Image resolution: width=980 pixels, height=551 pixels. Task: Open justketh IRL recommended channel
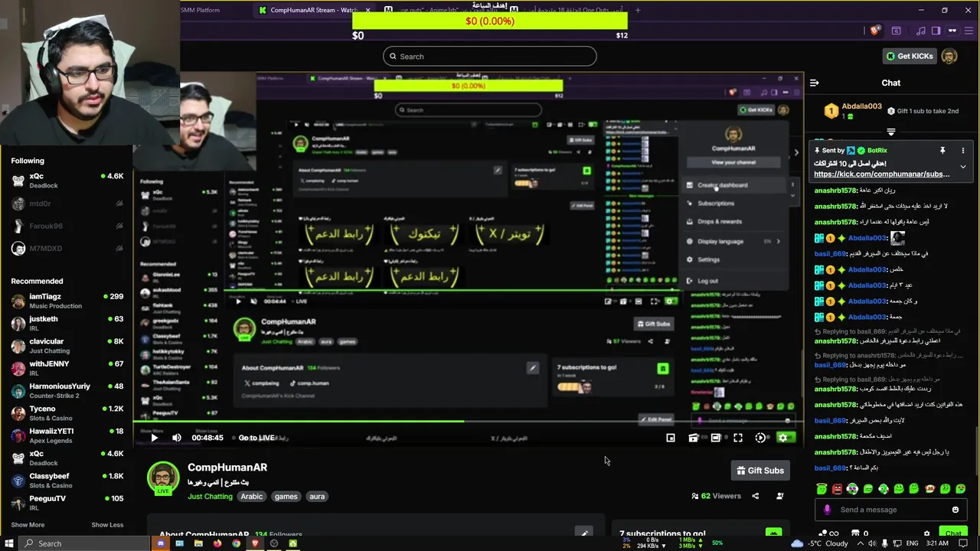coord(67,323)
